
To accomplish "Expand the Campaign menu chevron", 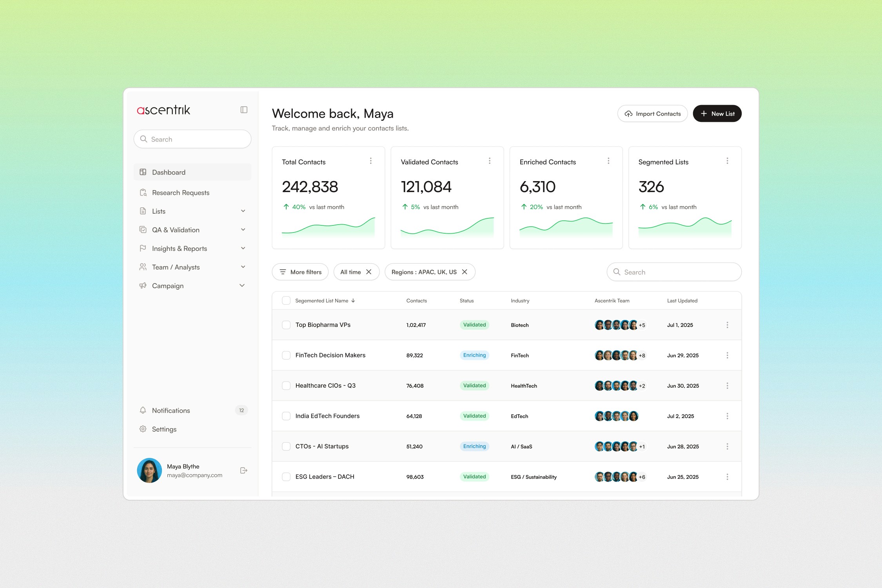I will (x=242, y=286).
